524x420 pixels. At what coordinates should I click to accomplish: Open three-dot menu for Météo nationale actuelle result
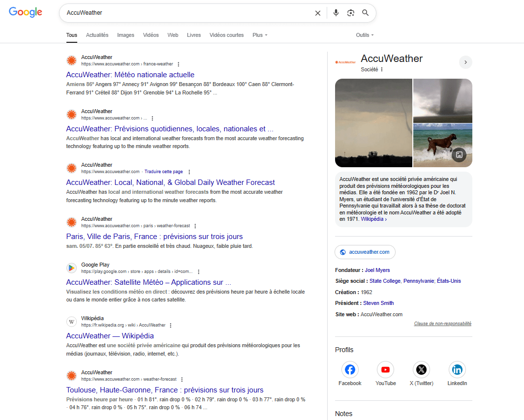179,64
